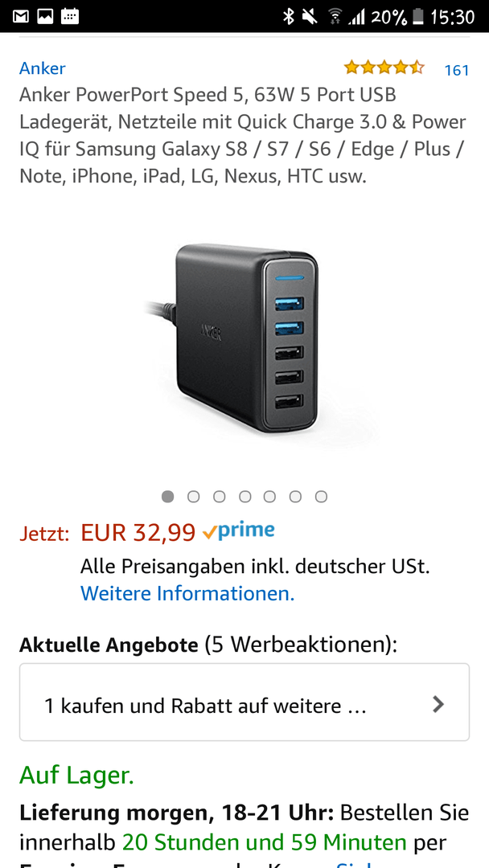This screenshot has height=868, width=489.
Task: Tap the calendar notification icon in status bar
Action: 70,16
